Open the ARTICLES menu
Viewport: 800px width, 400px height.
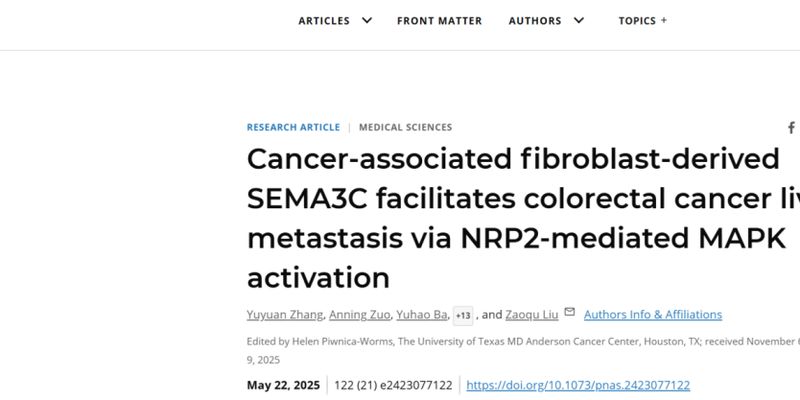[324, 21]
